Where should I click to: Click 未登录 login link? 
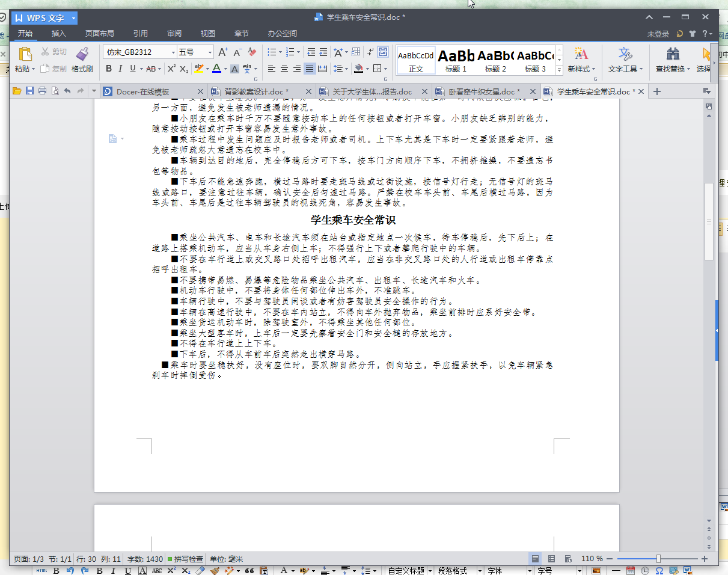point(658,34)
